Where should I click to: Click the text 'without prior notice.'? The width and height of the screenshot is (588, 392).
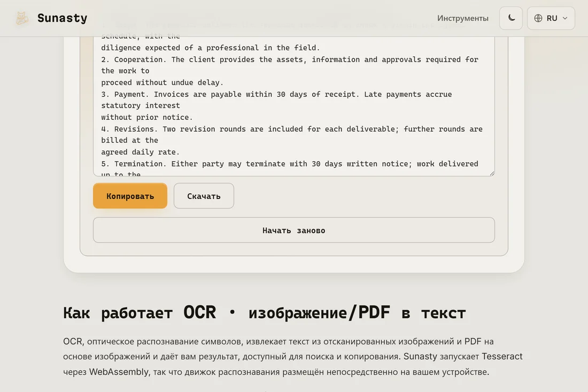point(146,118)
